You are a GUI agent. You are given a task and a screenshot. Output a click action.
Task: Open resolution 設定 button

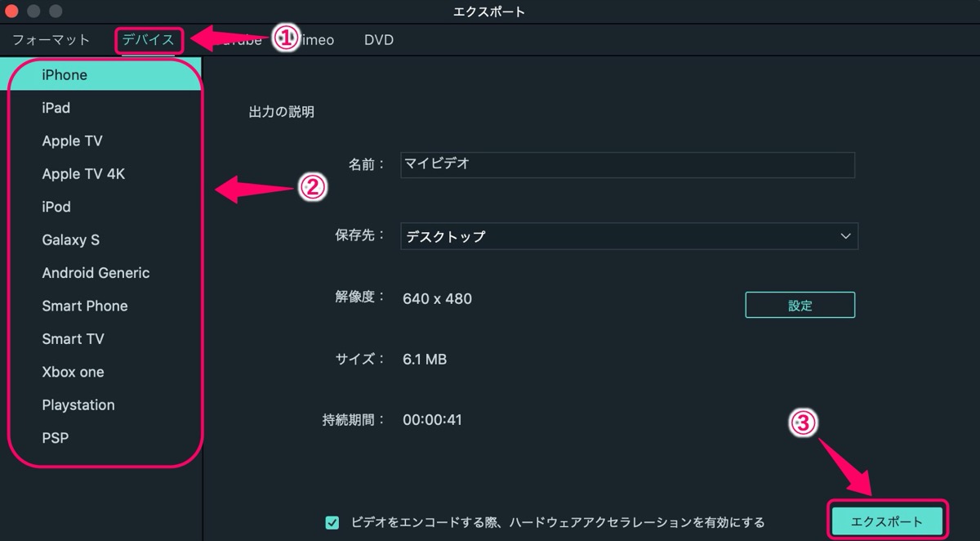point(800,306)
